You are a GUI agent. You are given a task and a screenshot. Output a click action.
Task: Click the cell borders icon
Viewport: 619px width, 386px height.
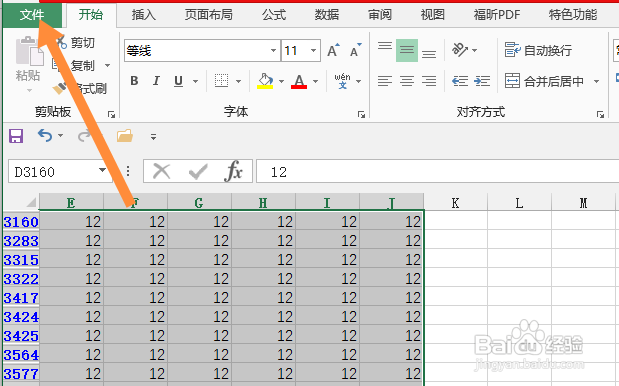click(221, 81)
